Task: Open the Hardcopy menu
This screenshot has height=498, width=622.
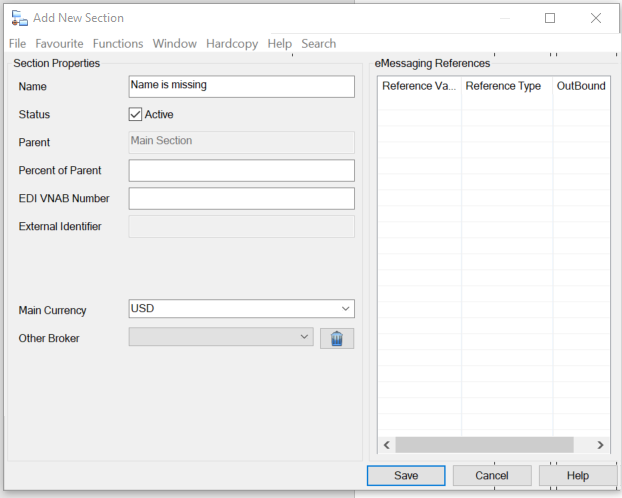Action: (231, 44)
